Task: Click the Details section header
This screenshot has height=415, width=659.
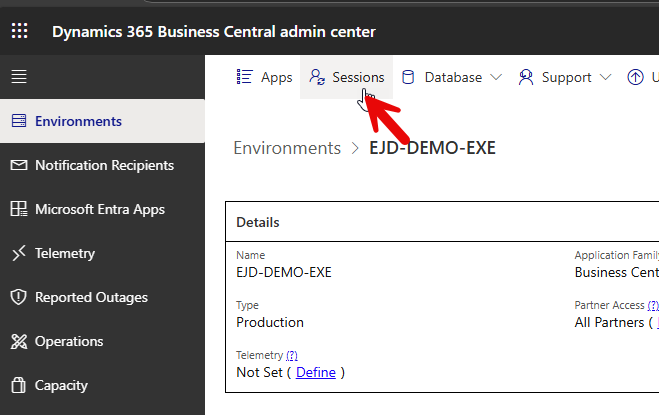Action: [x=258, y=222]
